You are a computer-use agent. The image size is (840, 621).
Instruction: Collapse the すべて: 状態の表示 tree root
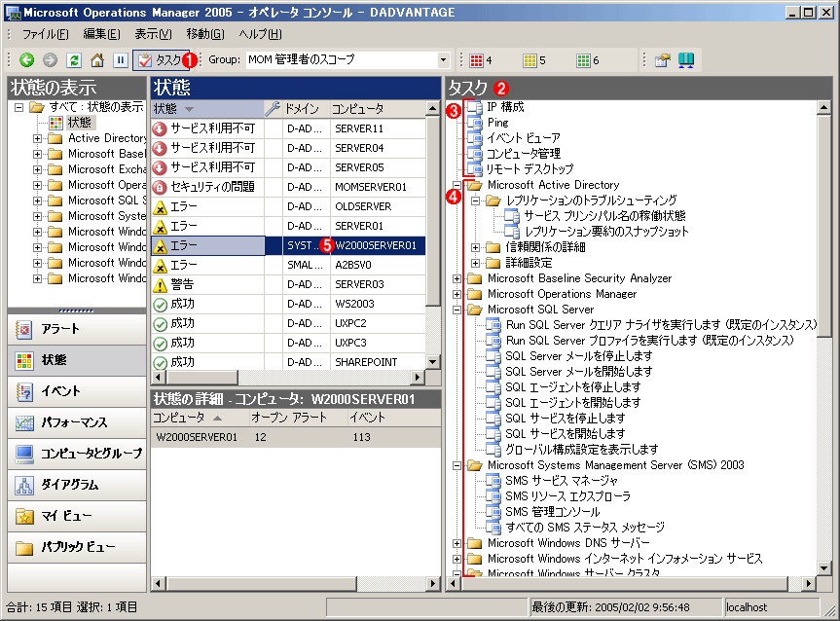click(x=18, y=107)
